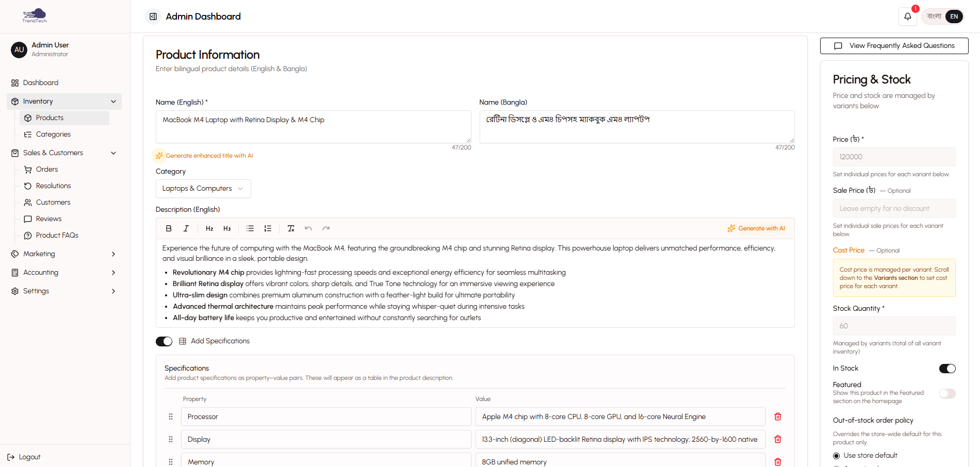
Task: Disable the Add Specifications toggle
Action: (164, 341)
